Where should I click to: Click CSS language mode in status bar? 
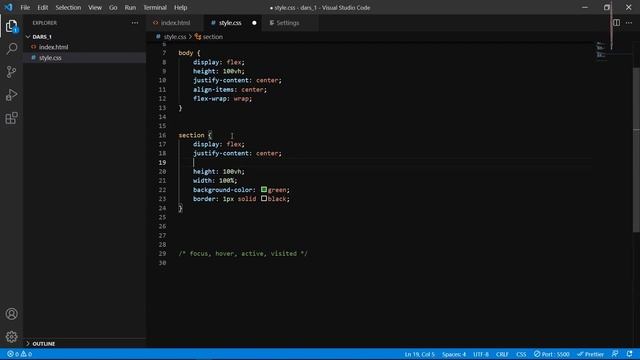tap(521, 354)
